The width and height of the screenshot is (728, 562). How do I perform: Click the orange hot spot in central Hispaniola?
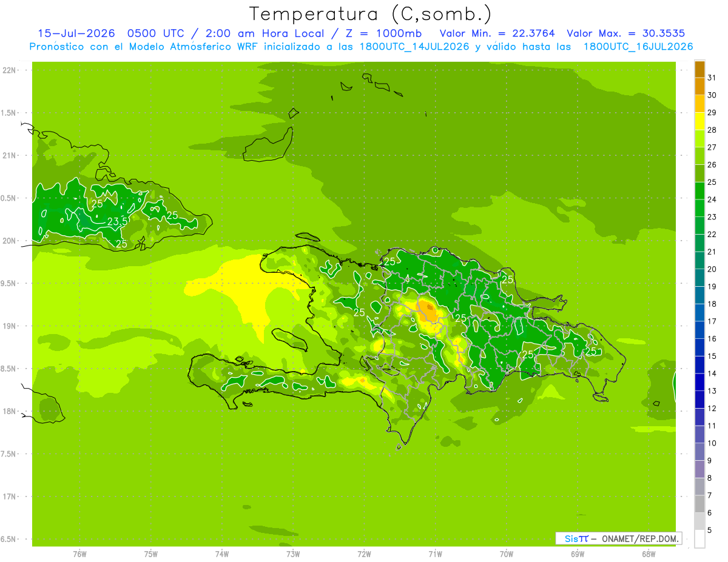(x=430, y=310)
